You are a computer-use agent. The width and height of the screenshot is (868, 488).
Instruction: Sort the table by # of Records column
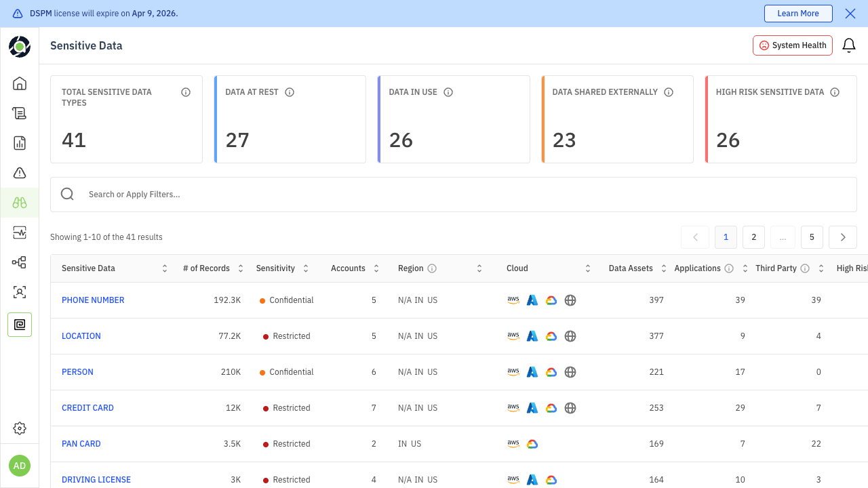240,268
